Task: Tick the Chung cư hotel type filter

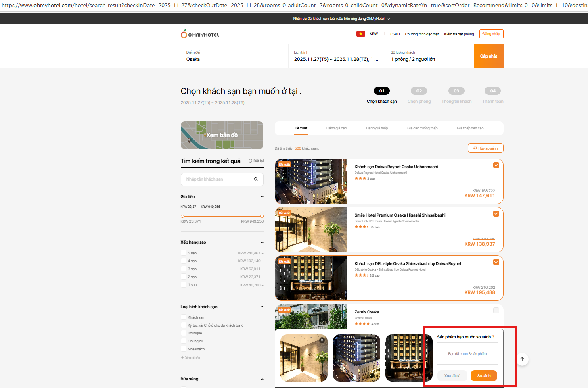Action: pos(184,341)
